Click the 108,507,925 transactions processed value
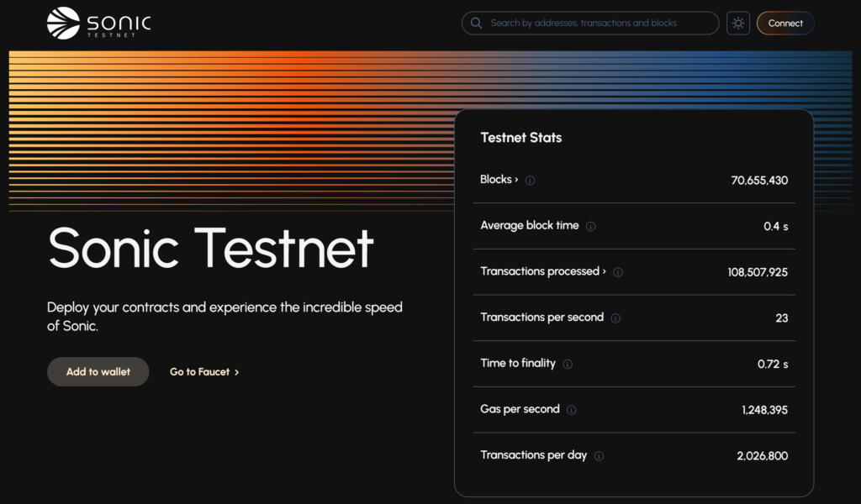Screen dimensions: 861x504 (758, 272)
